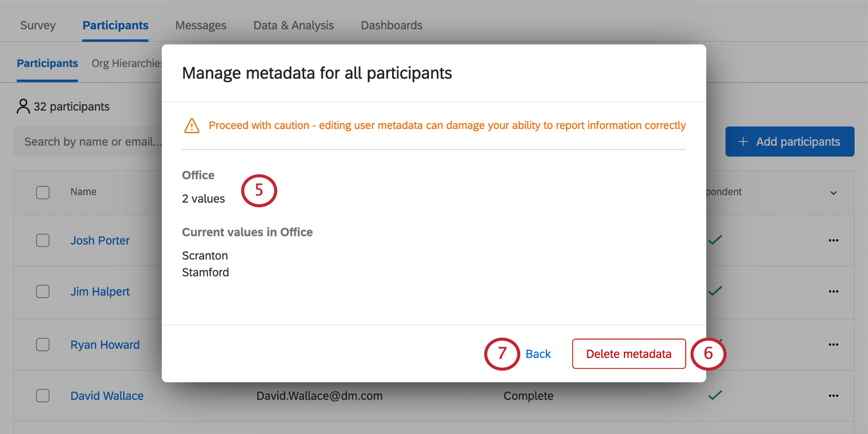
Task: Click the green checkmark in David Wallace's row
Action: 715,395
